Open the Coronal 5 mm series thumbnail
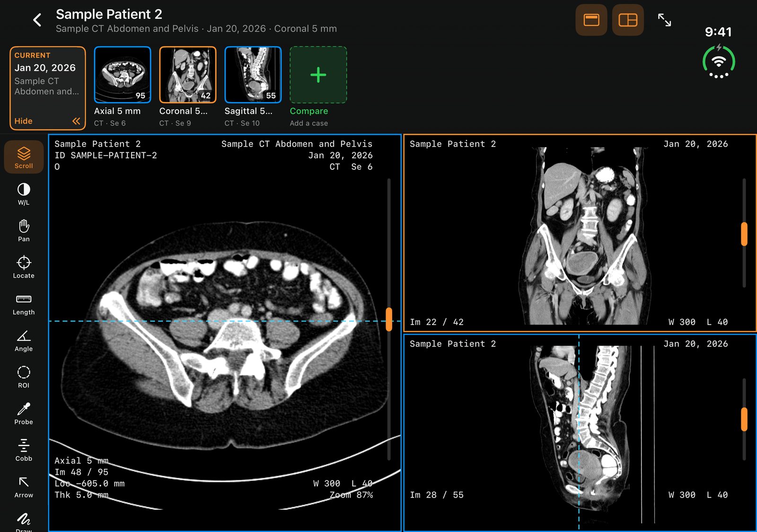The width and height of the screenshot is (757, 532). pyautogui.click(x=188, y=75)
